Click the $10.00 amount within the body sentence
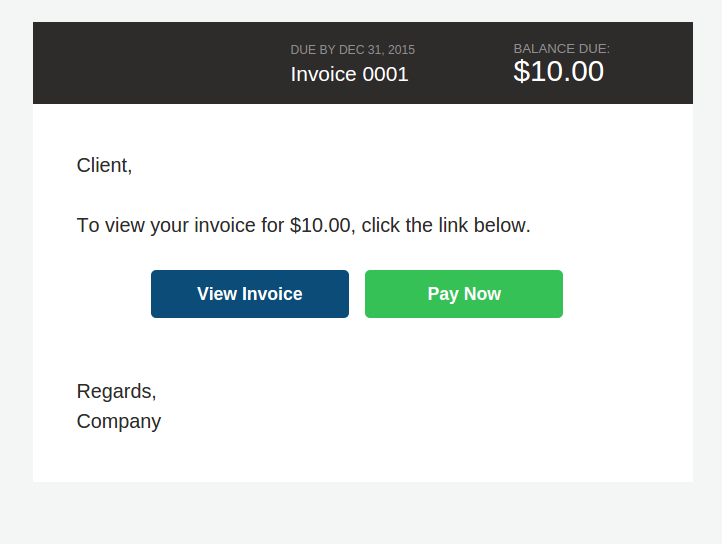 click(x=322, y=226)
